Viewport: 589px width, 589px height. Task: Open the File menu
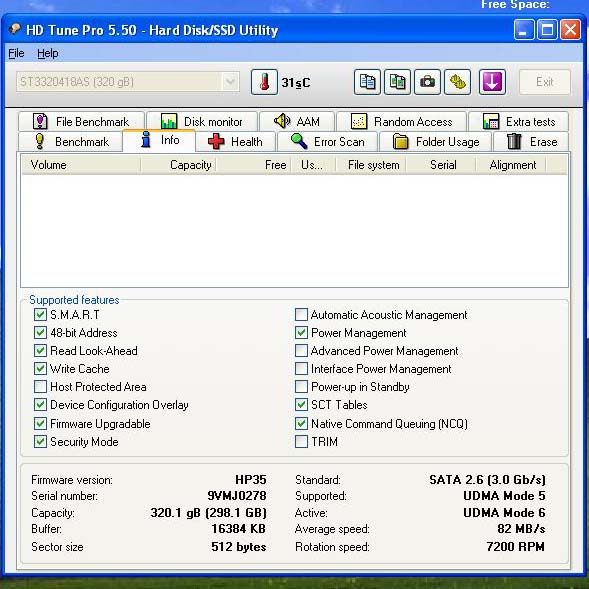tap(16, 53)
